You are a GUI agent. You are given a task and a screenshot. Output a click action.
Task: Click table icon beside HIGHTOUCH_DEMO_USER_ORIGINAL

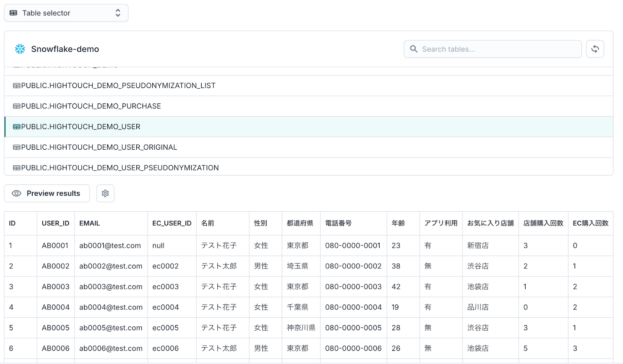click(17, 147)
